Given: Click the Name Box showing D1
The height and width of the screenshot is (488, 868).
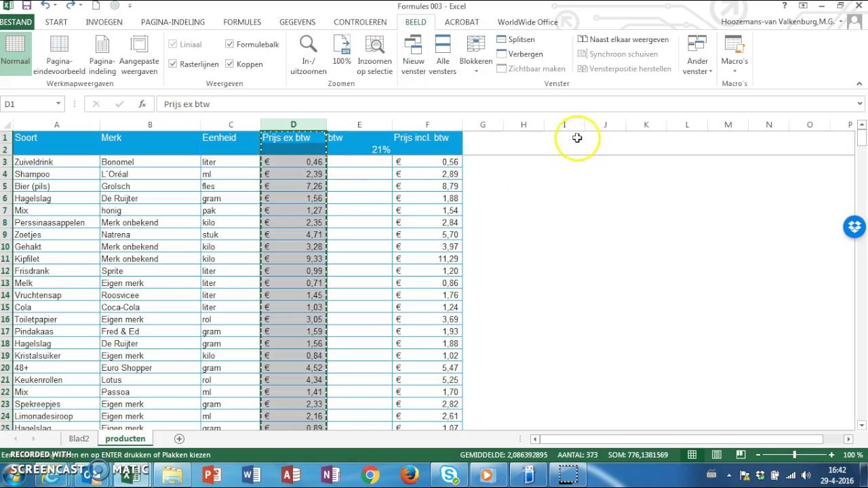Looking at the screenshot, I should 28,104.
